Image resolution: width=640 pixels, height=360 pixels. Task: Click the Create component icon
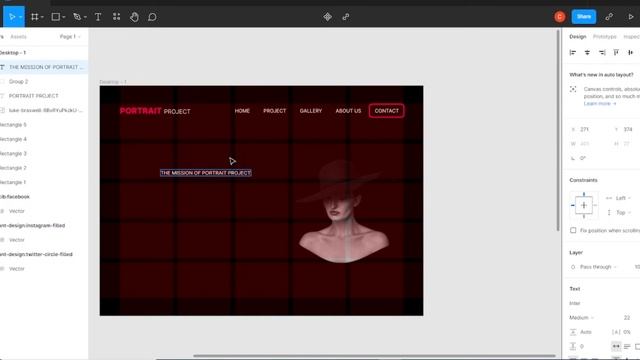coord(327,17)
